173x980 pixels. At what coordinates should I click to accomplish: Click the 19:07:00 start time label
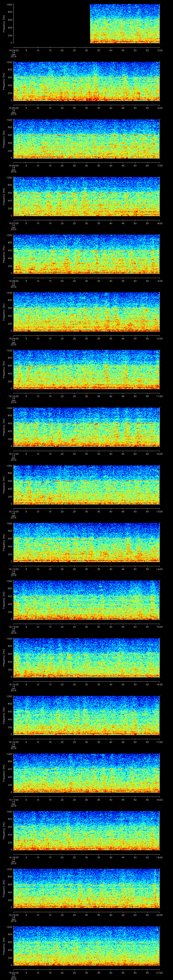[13, 223]
